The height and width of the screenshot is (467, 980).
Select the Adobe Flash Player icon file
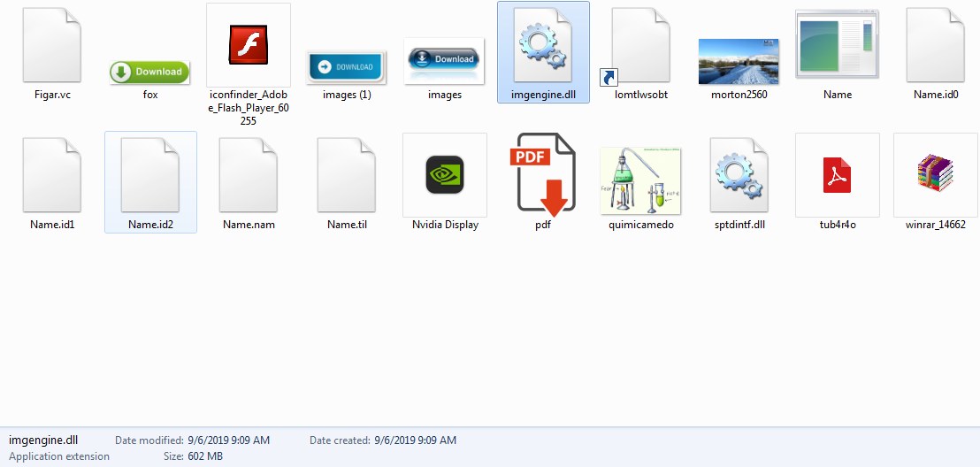(x=249, y=45)
